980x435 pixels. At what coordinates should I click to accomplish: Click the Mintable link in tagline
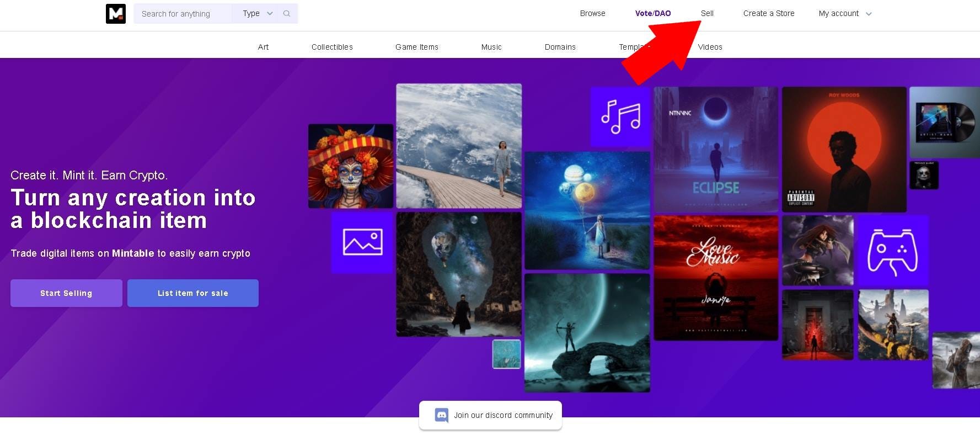(x=133, y=253)
